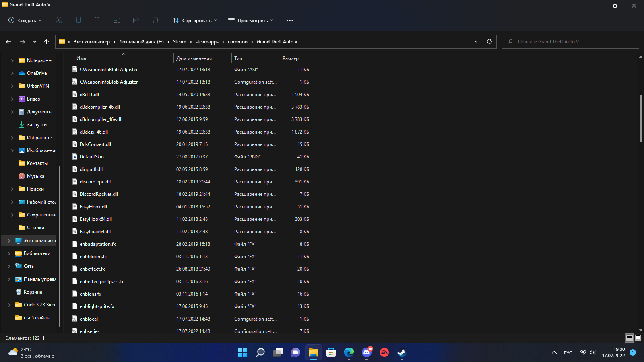Open the Windows Start menu
The width and height of the screenshot is (644, 362).
243,353
